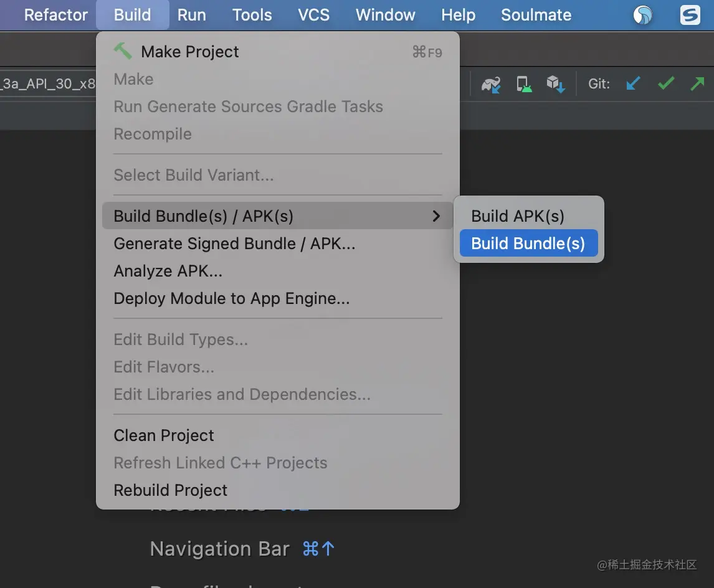The image size is (714, 588).
Task: Click the submenu arrow next to Build Bundle(s) / APK(s)
Action: [x=436, y=216]
